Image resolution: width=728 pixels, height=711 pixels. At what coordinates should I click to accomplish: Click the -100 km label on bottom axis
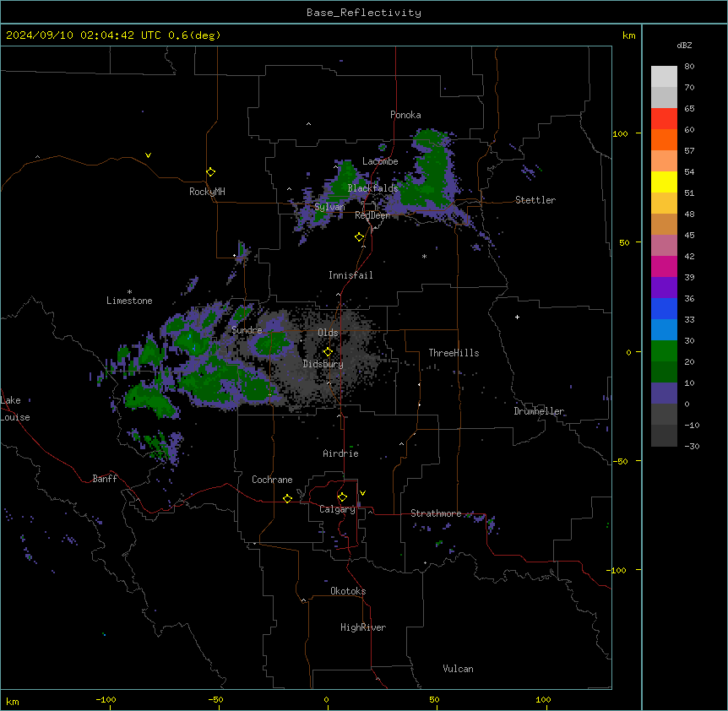[x=106, y=699]
